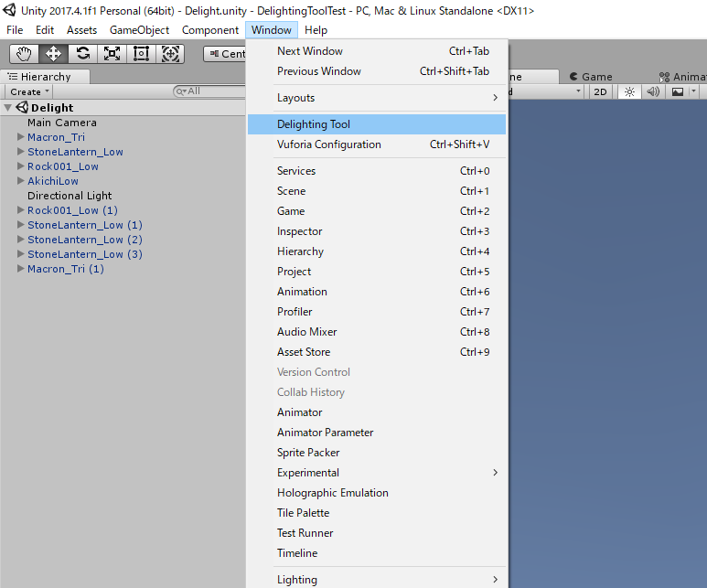Toggle Center pivot mode button

coord(225,54)
